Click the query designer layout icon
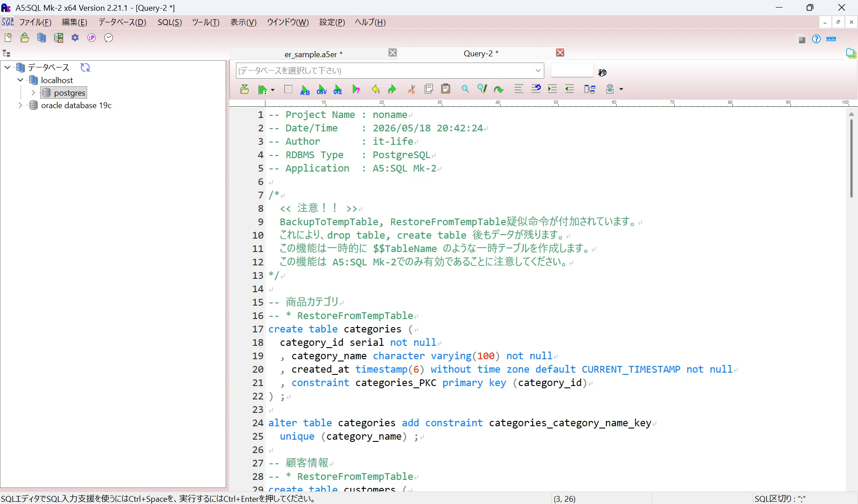The width and height of the screenshot is (858, 504). point(590,89)
